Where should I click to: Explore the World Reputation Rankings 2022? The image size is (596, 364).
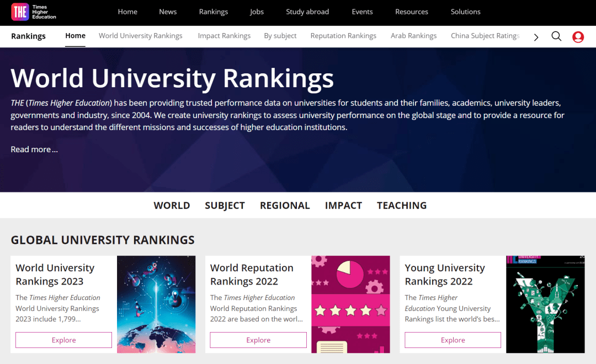(x=258, y=340)
